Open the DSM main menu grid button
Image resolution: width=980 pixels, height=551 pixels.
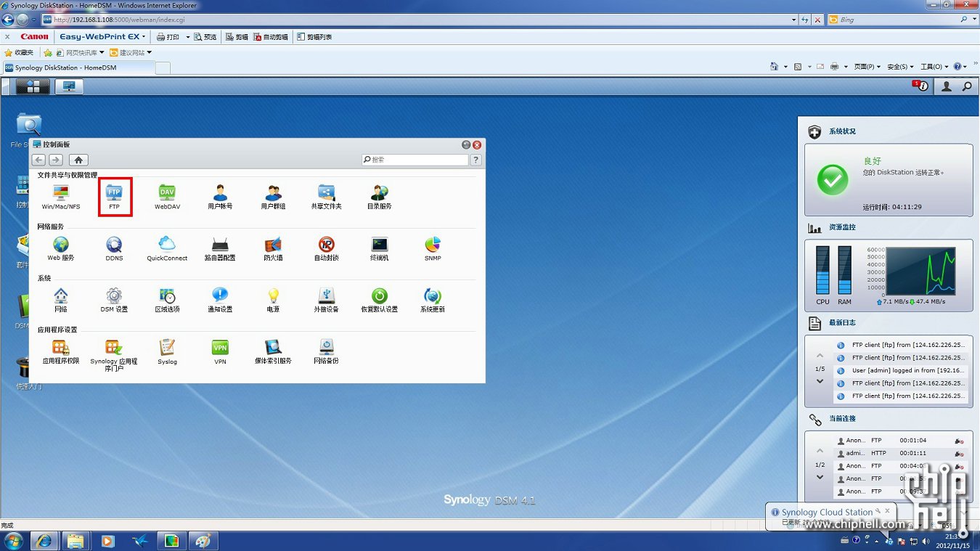tap(33, 86)
